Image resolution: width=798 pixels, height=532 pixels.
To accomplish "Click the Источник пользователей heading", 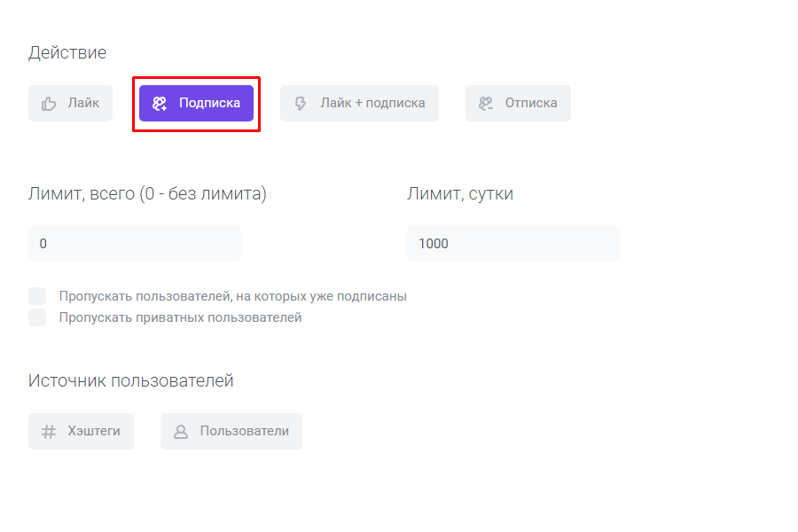I will [x=131, y=380].
